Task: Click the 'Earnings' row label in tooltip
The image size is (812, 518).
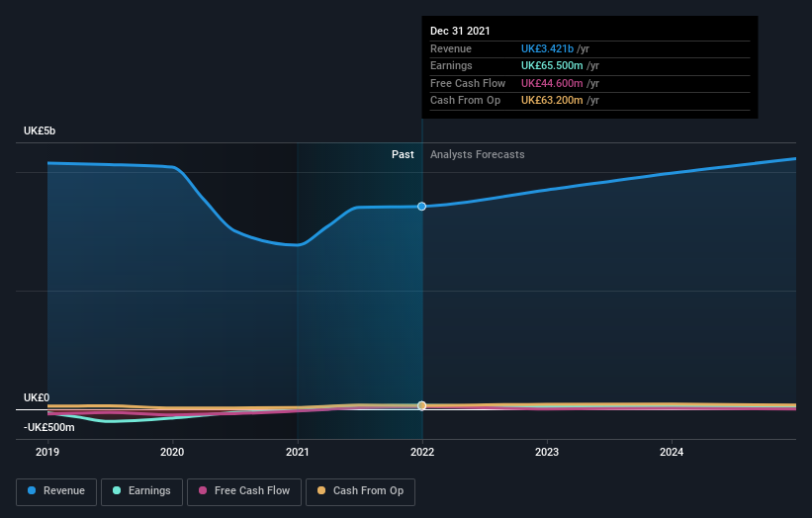Action: tap(452, 65)
